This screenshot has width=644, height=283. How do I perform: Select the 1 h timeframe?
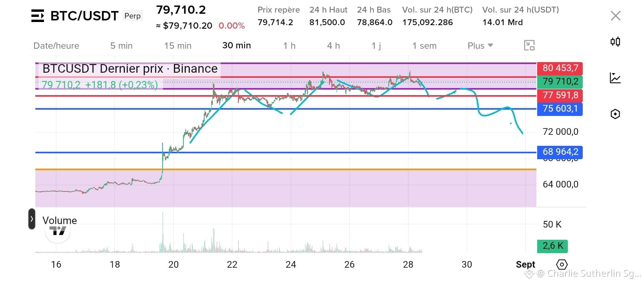[x=289, y=46]
